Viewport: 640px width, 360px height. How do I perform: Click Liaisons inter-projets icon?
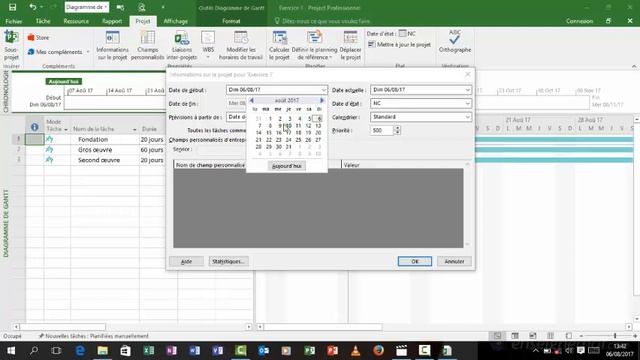(182, 45)
